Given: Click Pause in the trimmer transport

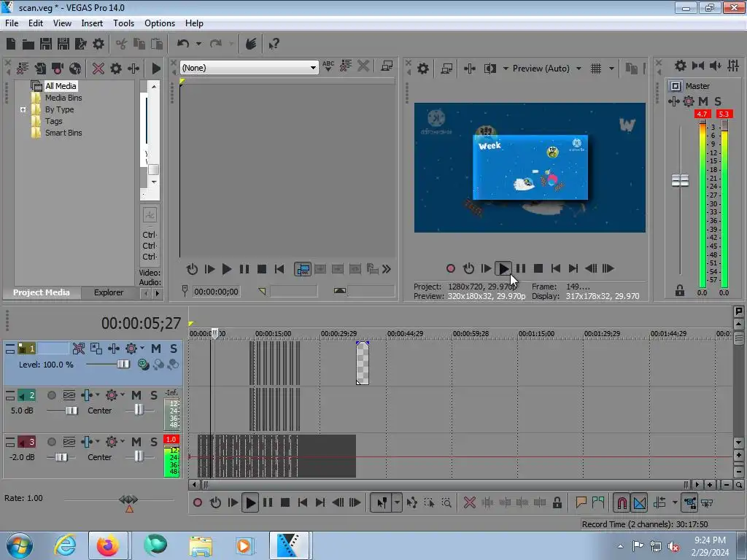Looking at the screenshot, I should (x=244, y=269).
